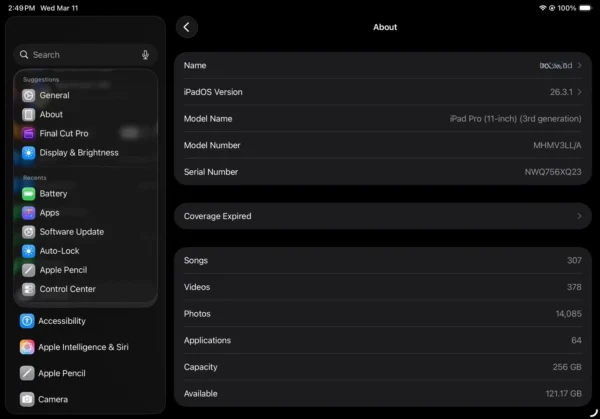
Task: Tap the microphone dictation icon
Action: pos(146,55)
